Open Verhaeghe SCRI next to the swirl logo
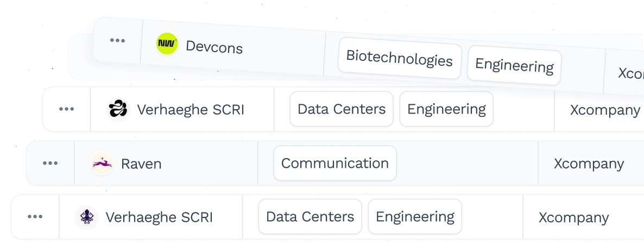Screen dimensions: 644x250 coord(191,110)
